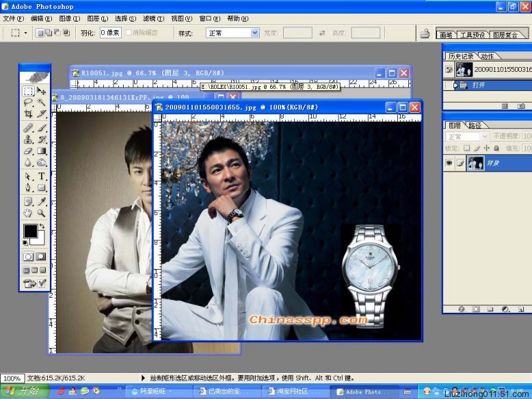Choose 'Subtract from selection' mode
This screenshot has width=532, height=399.
tap(57, 33)
